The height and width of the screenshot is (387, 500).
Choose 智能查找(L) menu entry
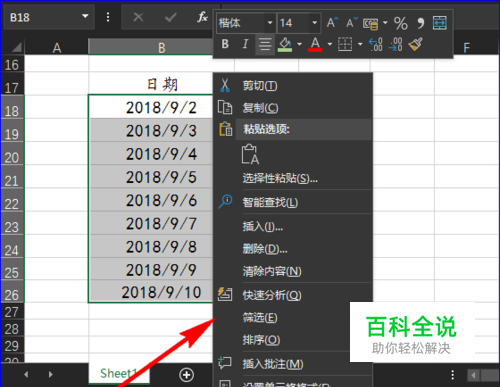click(293, 202)
